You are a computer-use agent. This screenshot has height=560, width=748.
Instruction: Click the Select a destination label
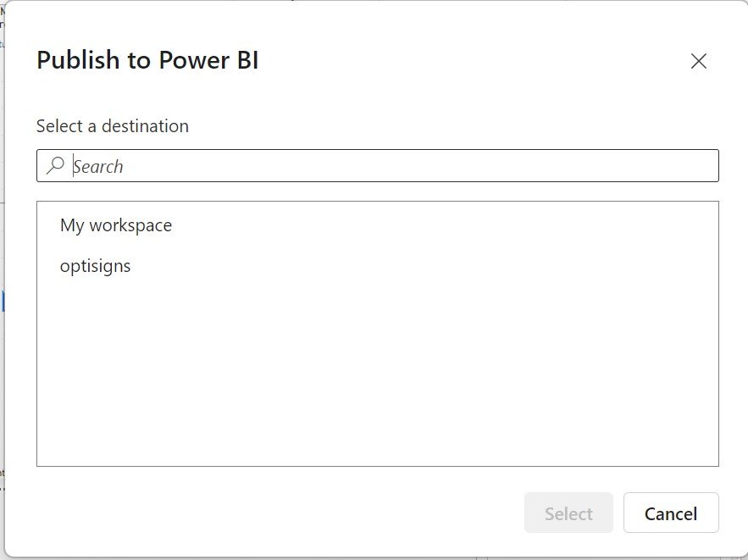click(x=111, y=125)
